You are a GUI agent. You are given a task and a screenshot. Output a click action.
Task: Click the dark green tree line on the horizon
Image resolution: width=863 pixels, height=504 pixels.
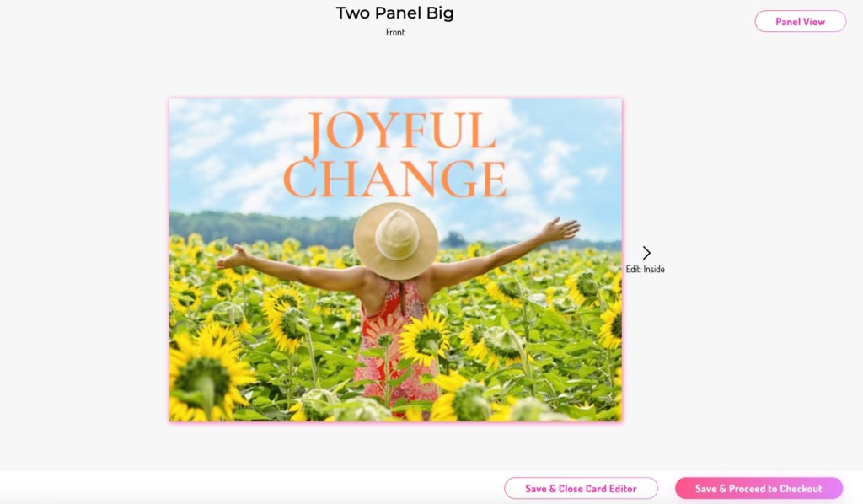coord(263,228)
